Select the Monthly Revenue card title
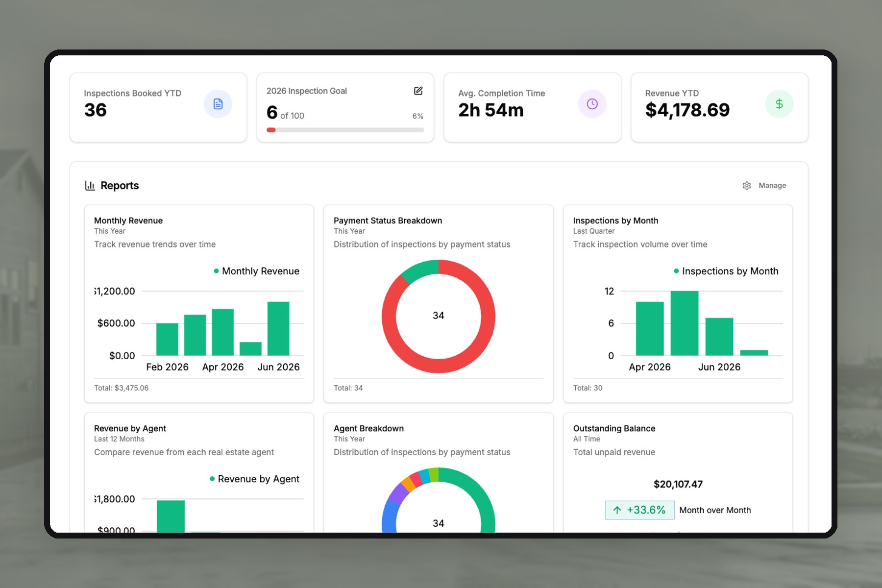This screenshot has height=588, width=882. pos(128,220)
